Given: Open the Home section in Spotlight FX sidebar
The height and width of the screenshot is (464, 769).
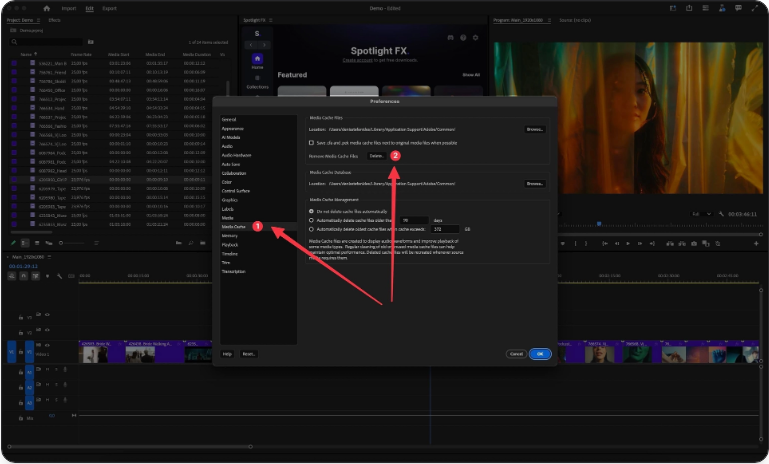Looking at the screenshot, I should tap(257, 60).
